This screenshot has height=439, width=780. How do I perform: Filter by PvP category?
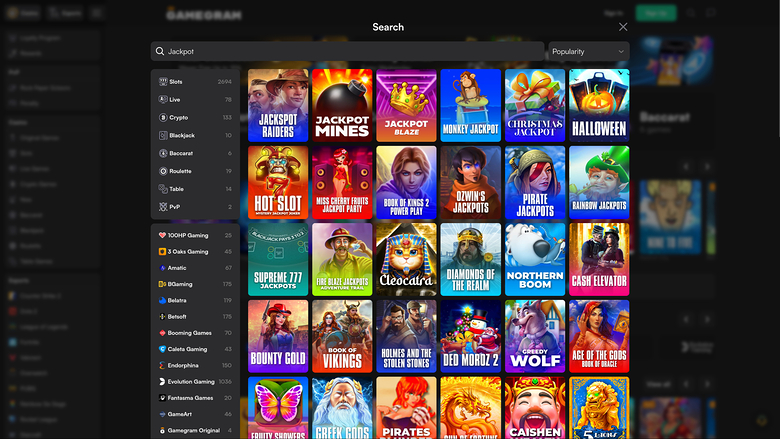[195, 207]
